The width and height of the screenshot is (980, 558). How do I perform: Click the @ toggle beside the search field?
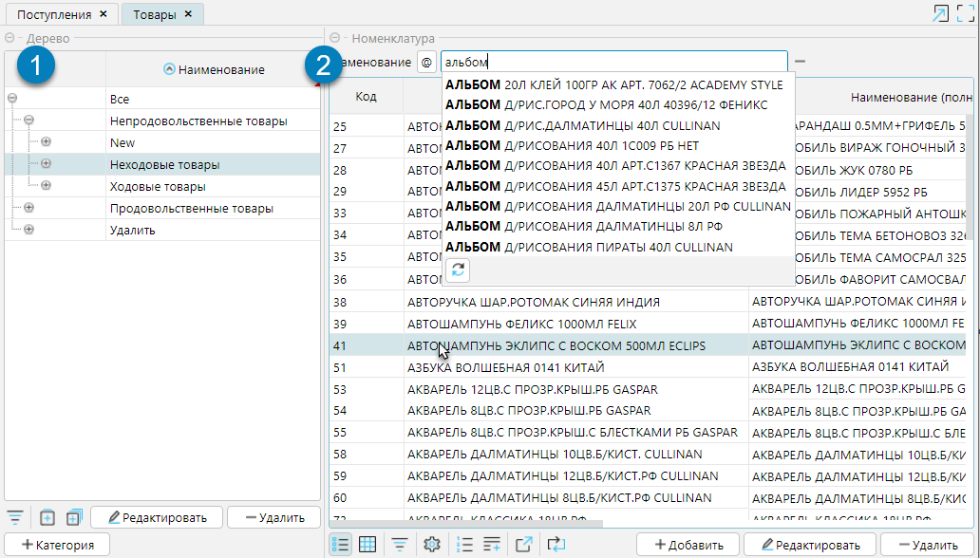pyautogui.click(x=427, y=63)
